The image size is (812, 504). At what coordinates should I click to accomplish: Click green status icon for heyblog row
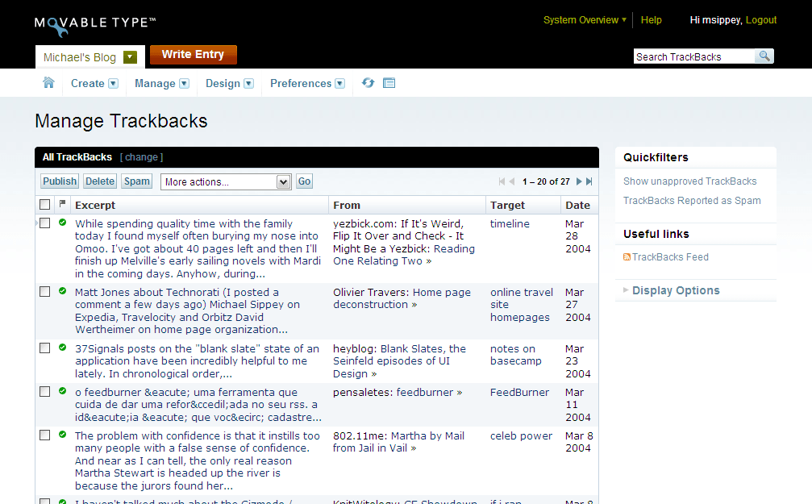click(x=63, y=348)
